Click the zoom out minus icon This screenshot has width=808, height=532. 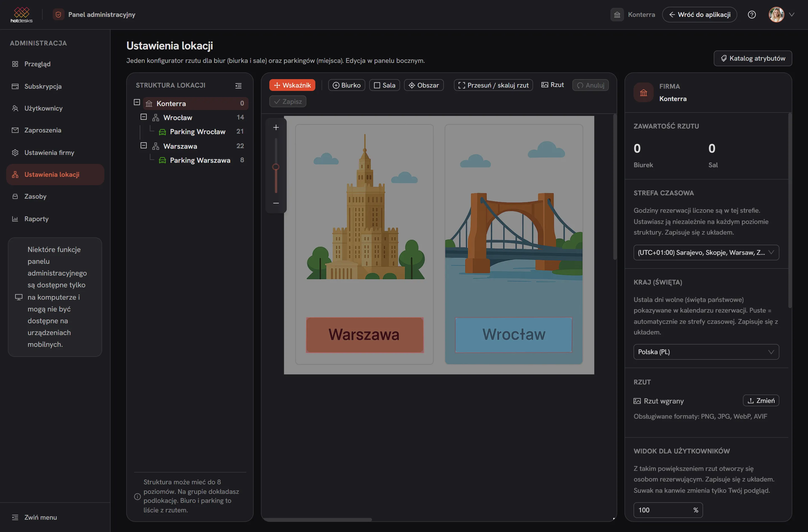point(276,203)
